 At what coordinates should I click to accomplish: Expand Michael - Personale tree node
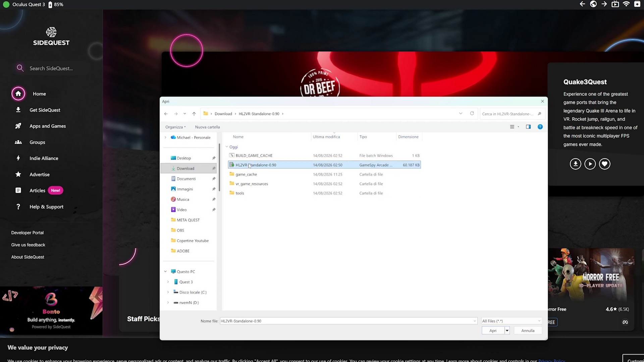tap(165, 137)
